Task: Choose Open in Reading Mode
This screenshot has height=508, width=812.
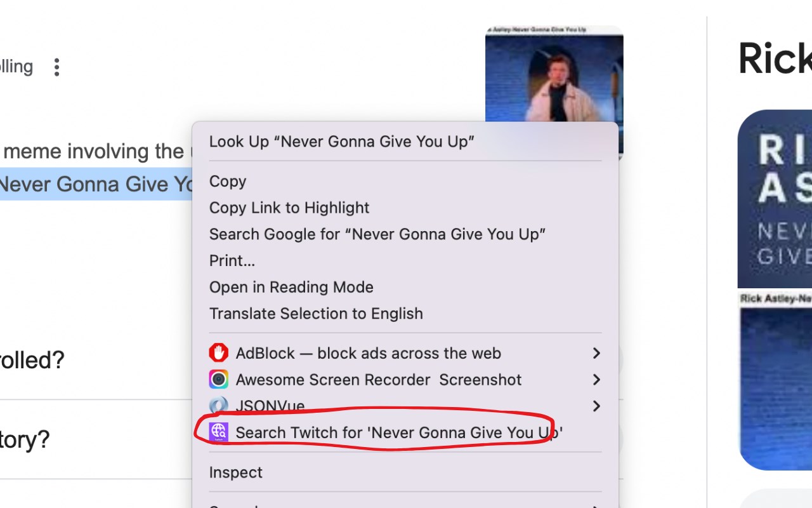Action: pyautogui.click(x=291, y=287)
